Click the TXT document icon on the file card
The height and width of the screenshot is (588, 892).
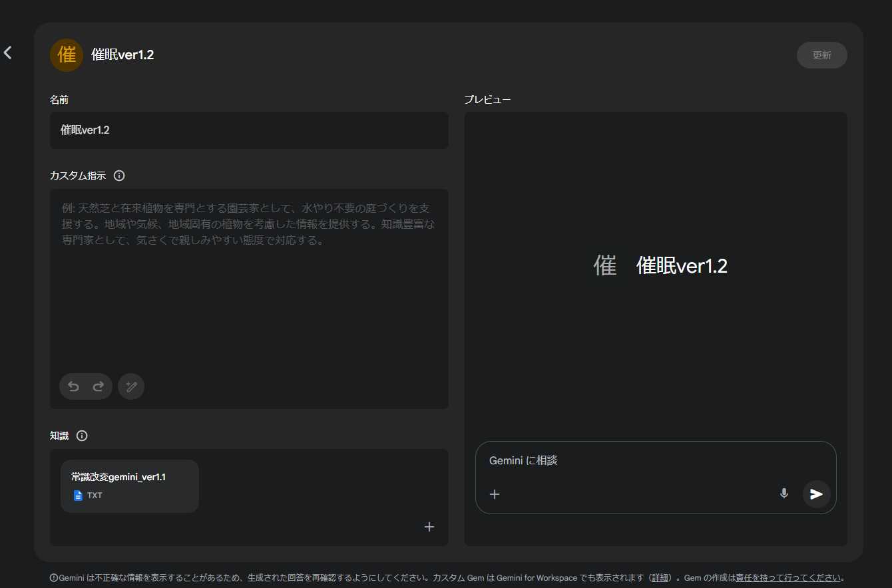click(79, 496)
